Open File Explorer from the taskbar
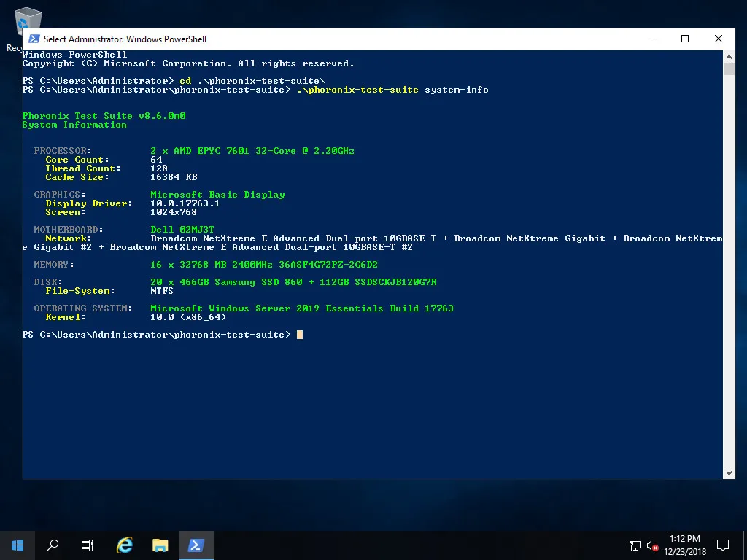The width and height of the screenshot is (747, 560). click(x=160, y=545)
